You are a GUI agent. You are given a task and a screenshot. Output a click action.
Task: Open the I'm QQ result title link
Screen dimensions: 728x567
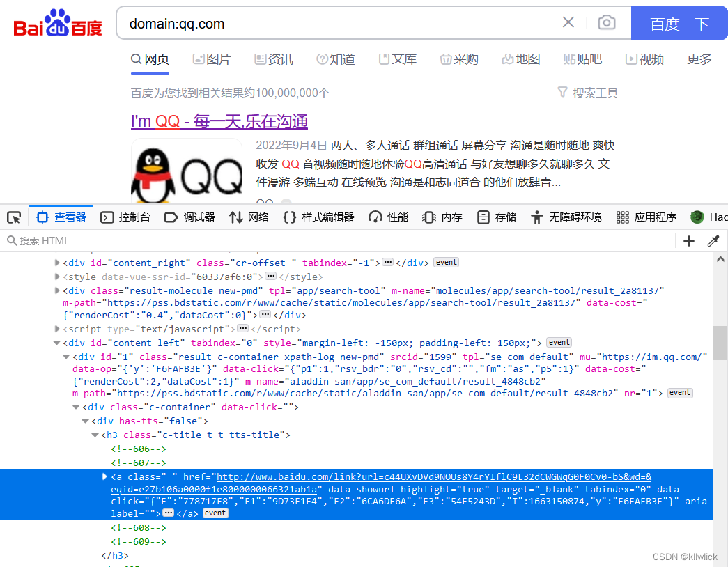pyautogui.click(x=219, y=121)
